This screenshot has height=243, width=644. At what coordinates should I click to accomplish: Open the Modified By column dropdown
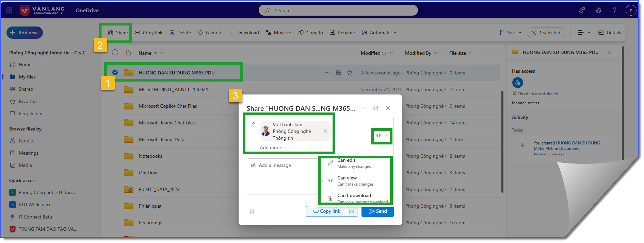435,53
